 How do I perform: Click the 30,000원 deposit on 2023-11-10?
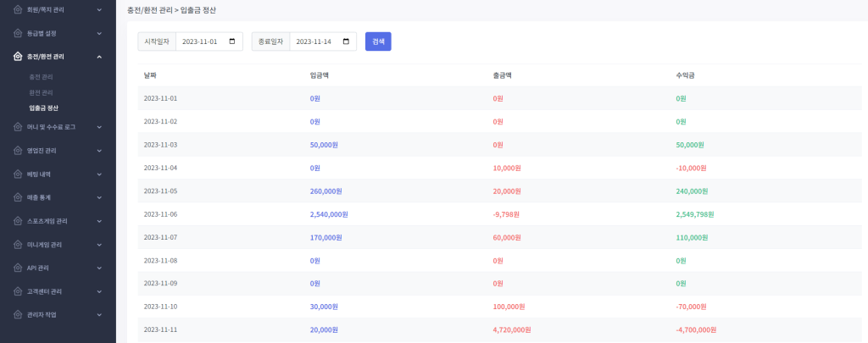click(x=324, y=307)
